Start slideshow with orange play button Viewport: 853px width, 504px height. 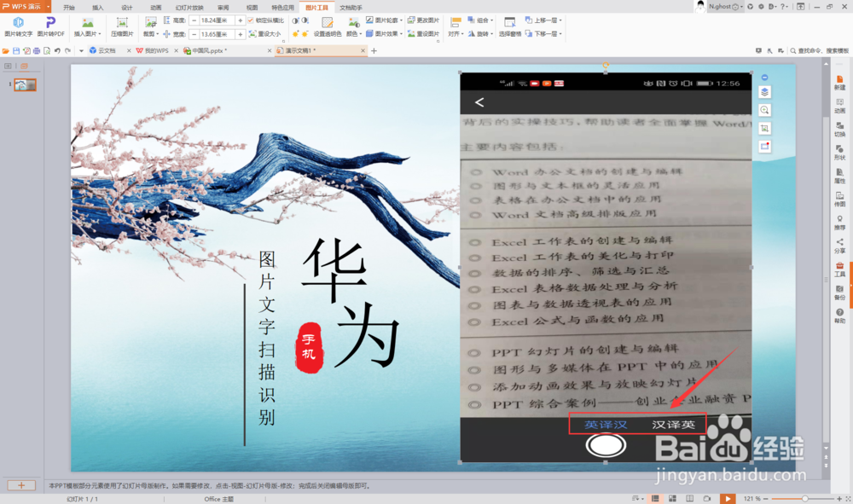pos(728,499)
